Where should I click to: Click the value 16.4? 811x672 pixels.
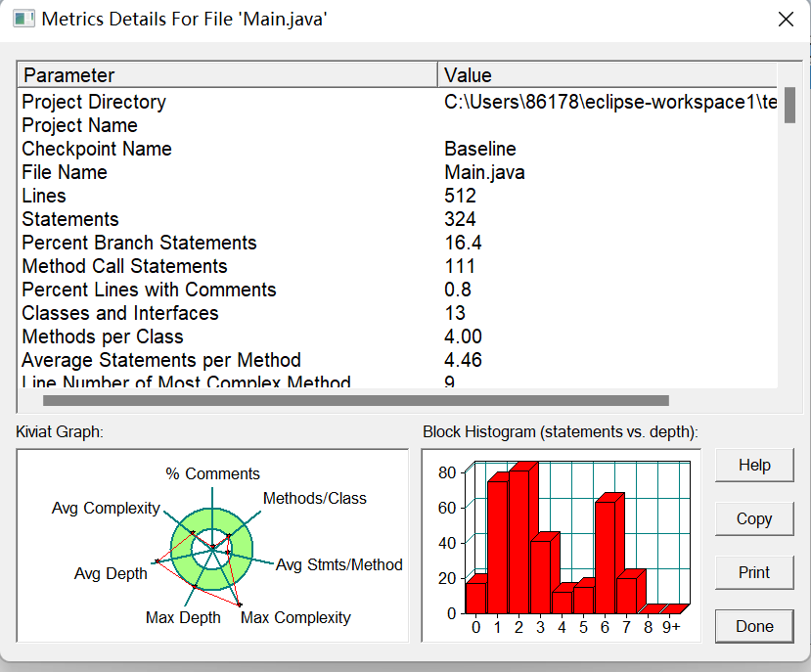pos(463,243)
